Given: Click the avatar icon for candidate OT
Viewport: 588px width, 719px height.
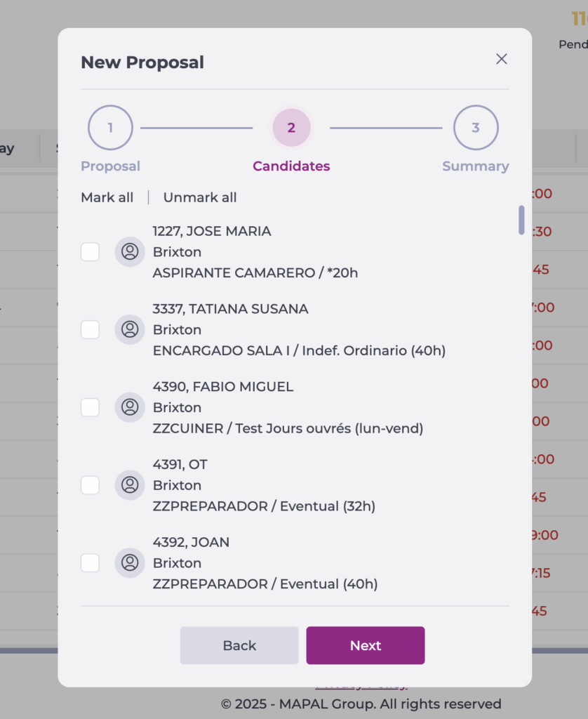Looking at the screenshot, I should pos(130,485).
